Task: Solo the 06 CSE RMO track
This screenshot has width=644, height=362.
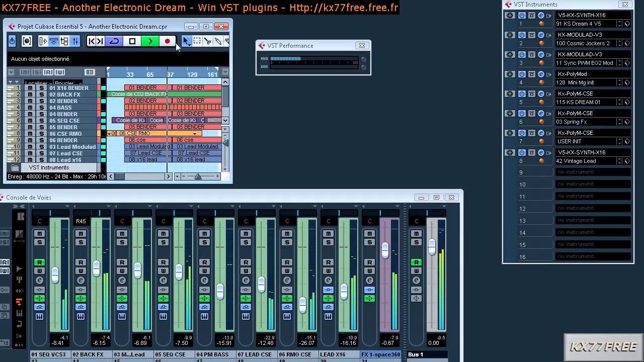Action: (42, 134)
